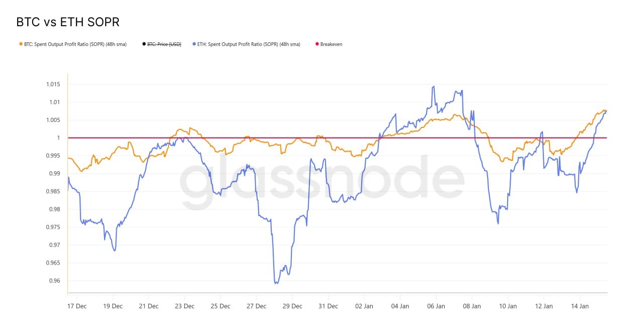Select the red Breakeven legend color dot
The height and width of the screenshot is (330, 644).
tap(316, 44)
